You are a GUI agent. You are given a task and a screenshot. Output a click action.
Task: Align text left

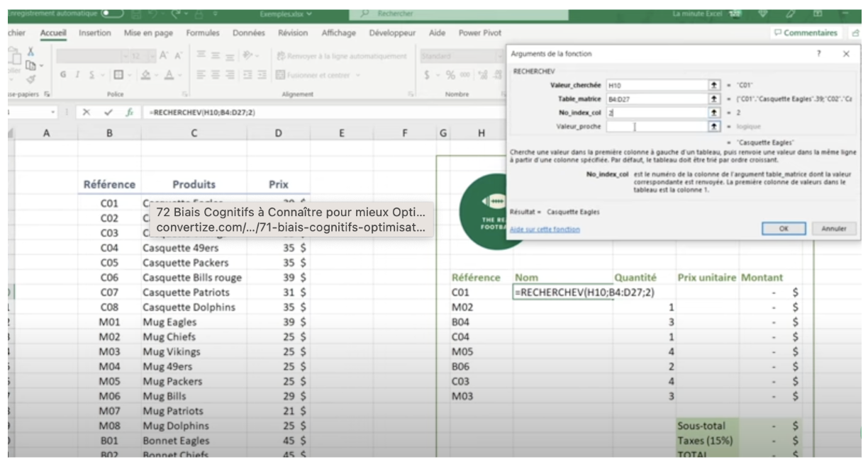201,75
